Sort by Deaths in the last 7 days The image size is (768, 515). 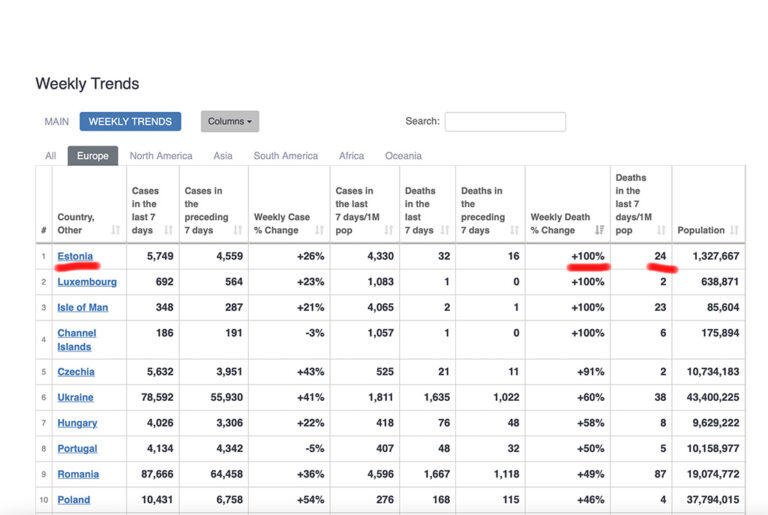point(445,231)
